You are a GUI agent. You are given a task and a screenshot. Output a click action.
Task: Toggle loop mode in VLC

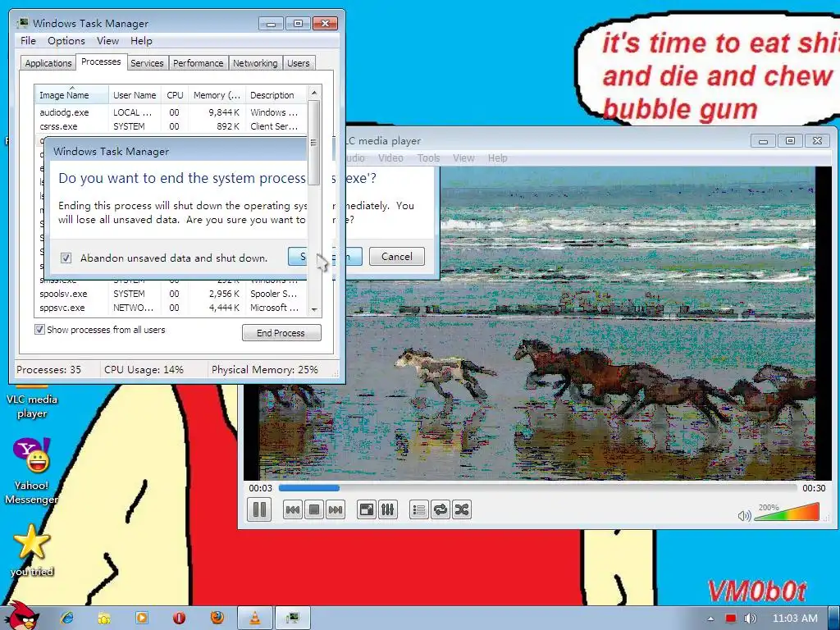[441, 509]
